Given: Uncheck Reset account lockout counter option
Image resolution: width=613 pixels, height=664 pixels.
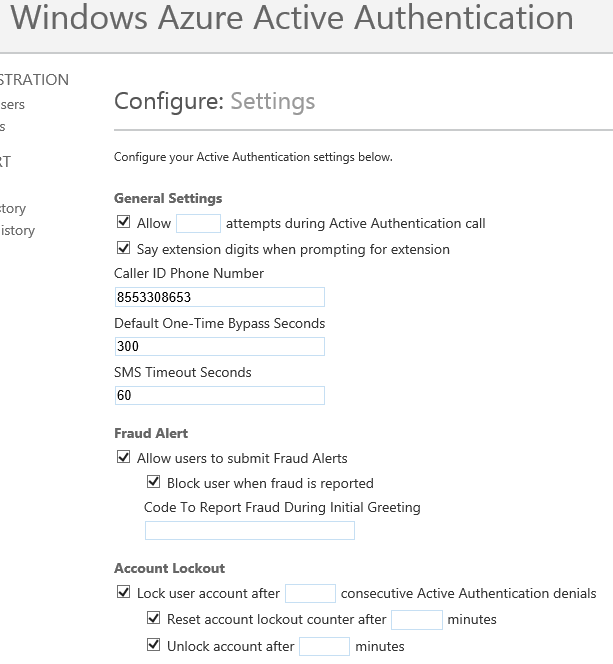Looking at the screenshot, I should tap(154, 619).
